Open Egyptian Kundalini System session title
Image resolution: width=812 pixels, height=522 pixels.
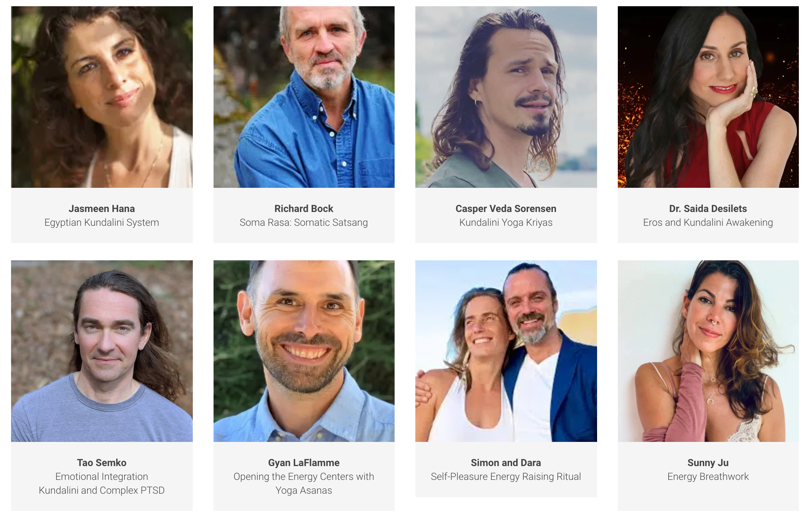(102, 223)
